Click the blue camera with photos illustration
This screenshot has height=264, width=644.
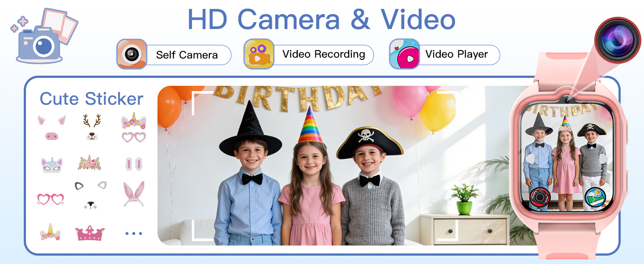point(43,37)
